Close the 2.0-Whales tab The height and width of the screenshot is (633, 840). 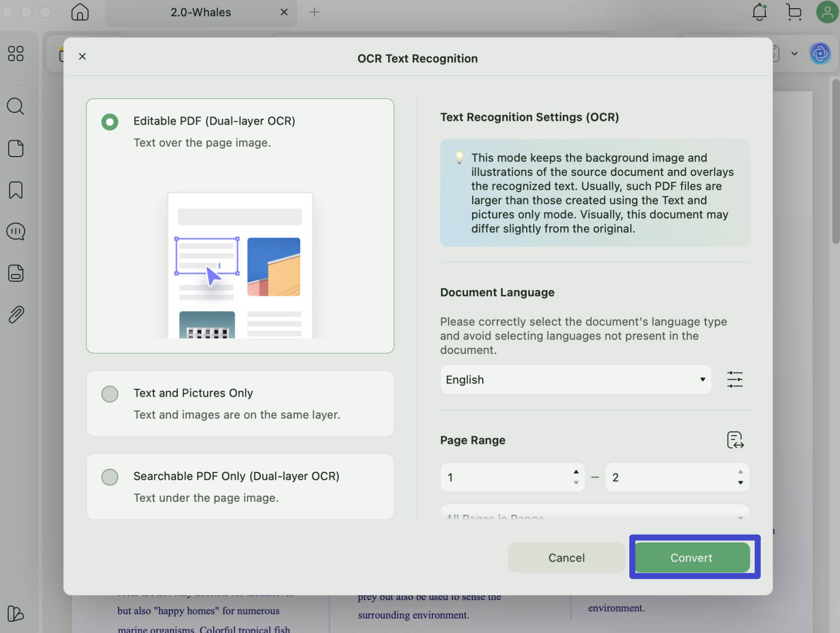[284, 12]
